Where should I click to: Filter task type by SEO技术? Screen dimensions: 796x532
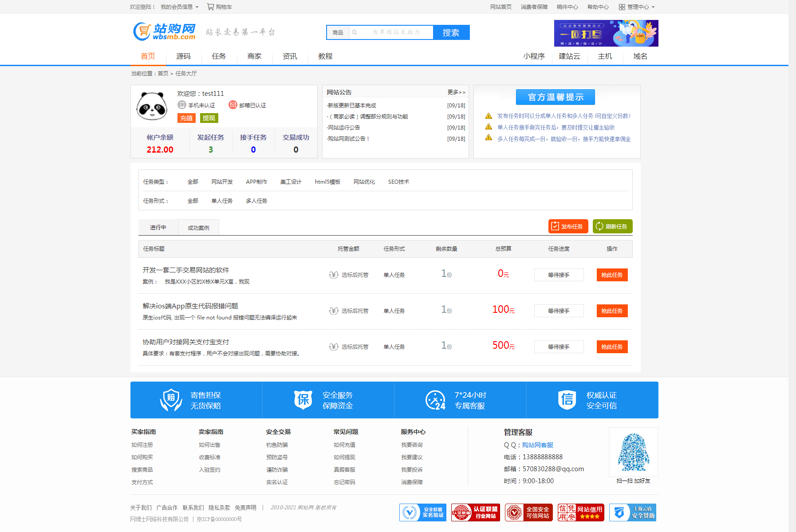tap(398, 182)
